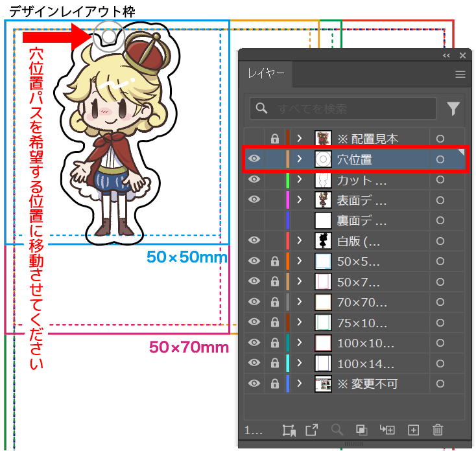Collapse the panel with the double-arrow icon

[x=446, y=56]
